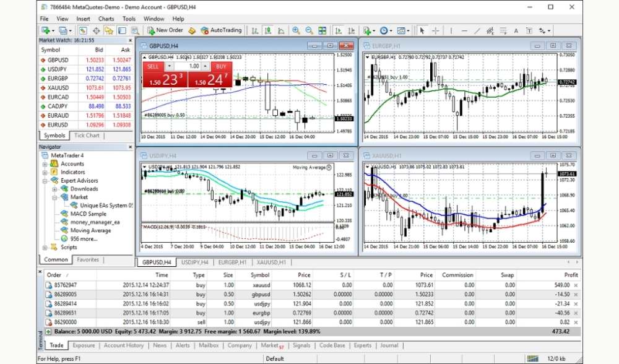Sort orders by the Profit column header
The image size is (619, 364).
point(571,275)
